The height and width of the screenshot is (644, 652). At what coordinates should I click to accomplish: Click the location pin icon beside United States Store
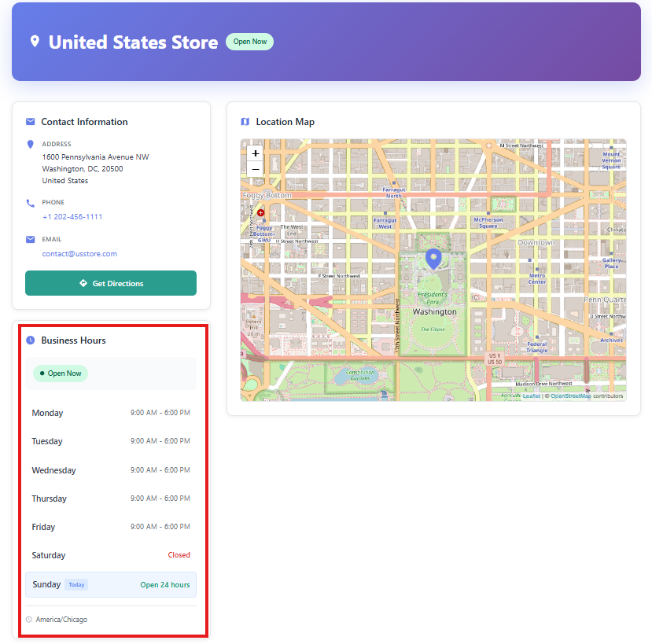click(35, 42)
